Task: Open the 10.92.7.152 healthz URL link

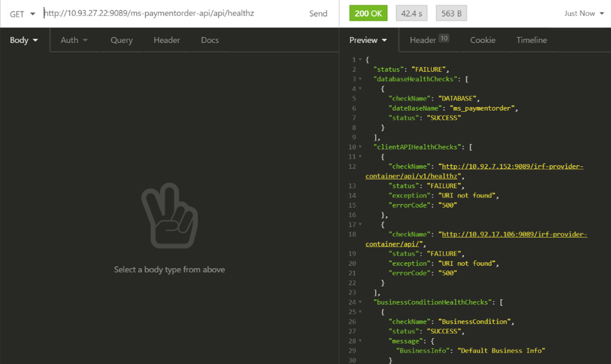Action: [x=512, y=166]
